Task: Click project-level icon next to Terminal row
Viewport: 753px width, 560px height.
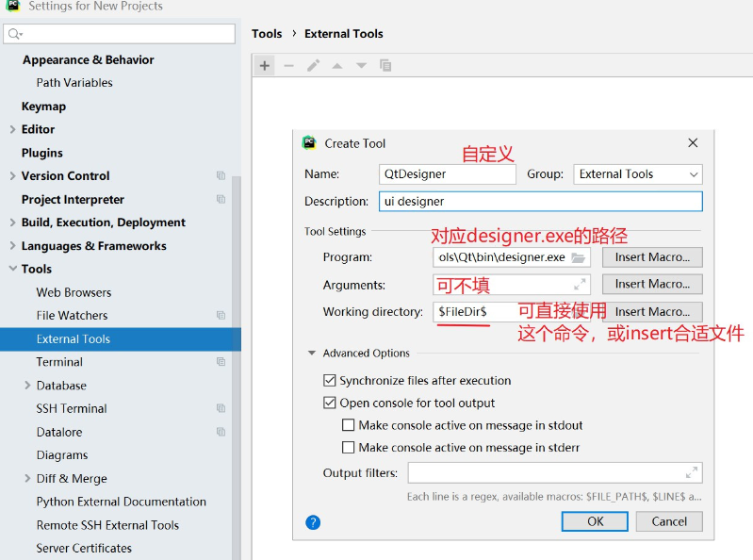Action: (221, 362)
